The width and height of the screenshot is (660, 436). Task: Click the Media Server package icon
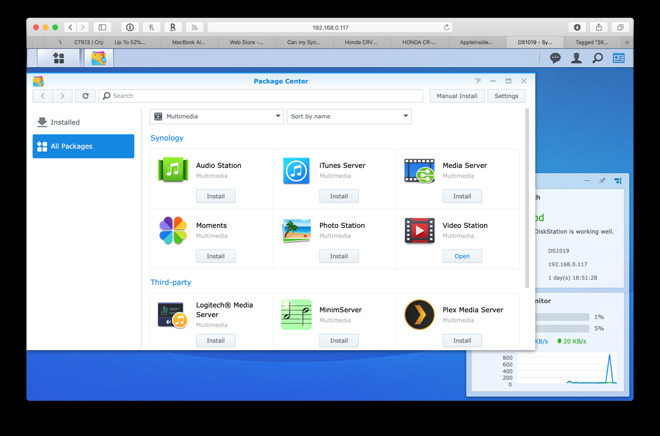(420, 170)
